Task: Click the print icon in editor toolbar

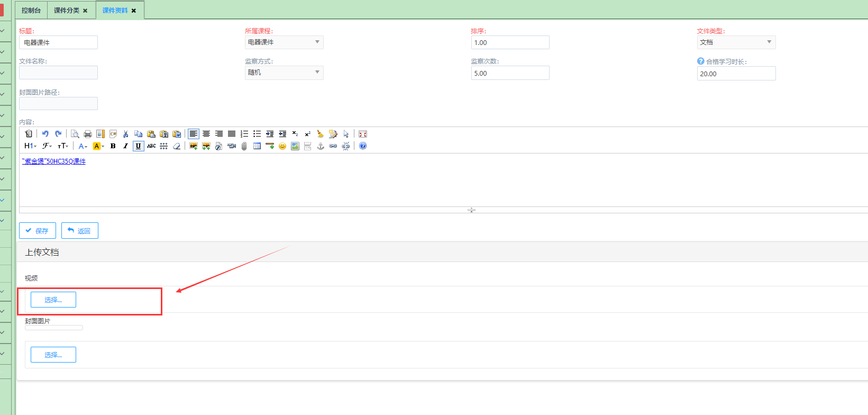Action: point(88,134)
